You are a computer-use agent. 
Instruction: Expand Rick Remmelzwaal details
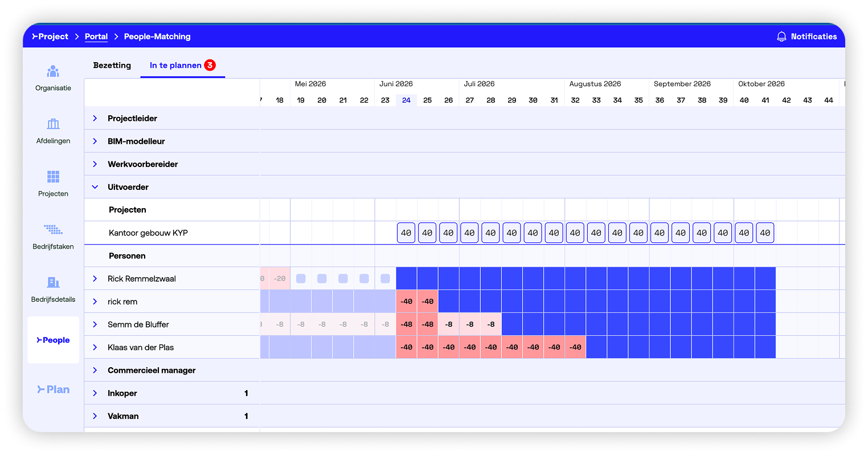pyautogui.click(x=95, y=279)
